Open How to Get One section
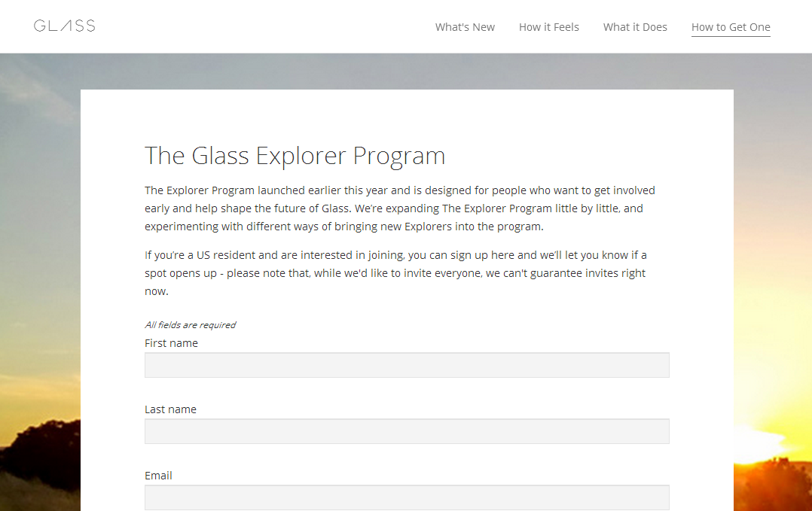 (731, 27)
